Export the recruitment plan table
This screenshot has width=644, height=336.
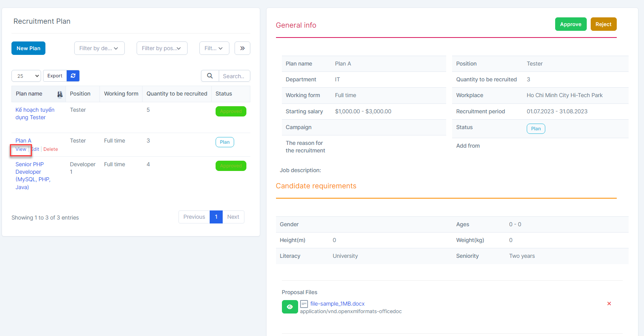point(55,76)
